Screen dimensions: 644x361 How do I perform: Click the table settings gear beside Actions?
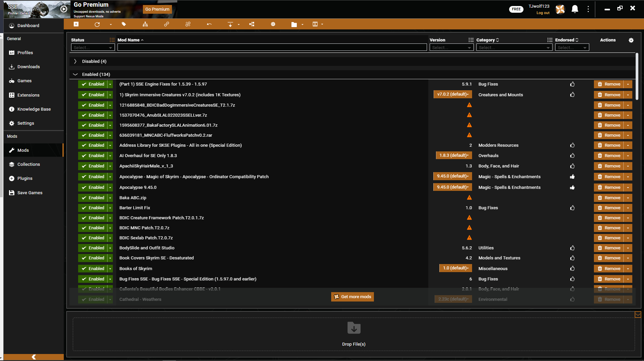point(631,40)
